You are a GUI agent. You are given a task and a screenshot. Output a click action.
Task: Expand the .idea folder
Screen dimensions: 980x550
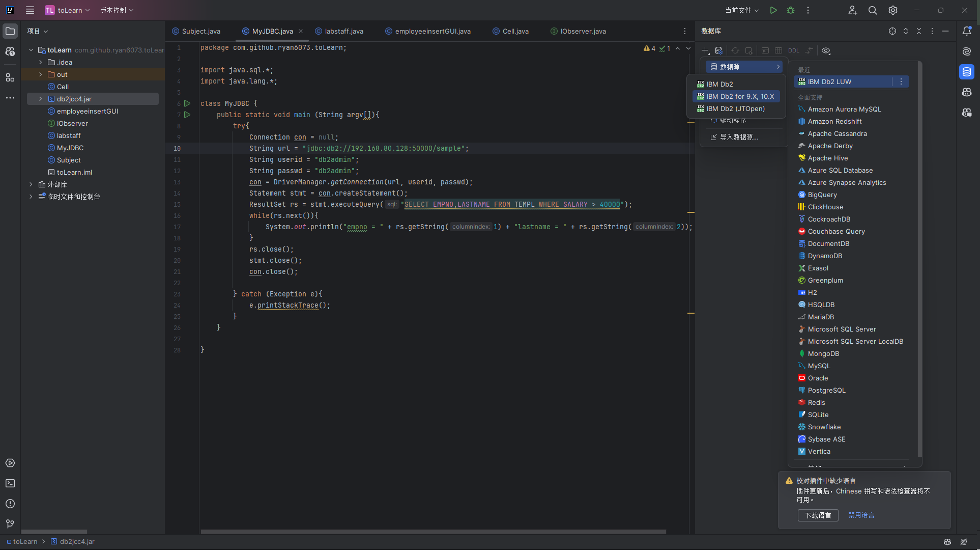(41, 62)
